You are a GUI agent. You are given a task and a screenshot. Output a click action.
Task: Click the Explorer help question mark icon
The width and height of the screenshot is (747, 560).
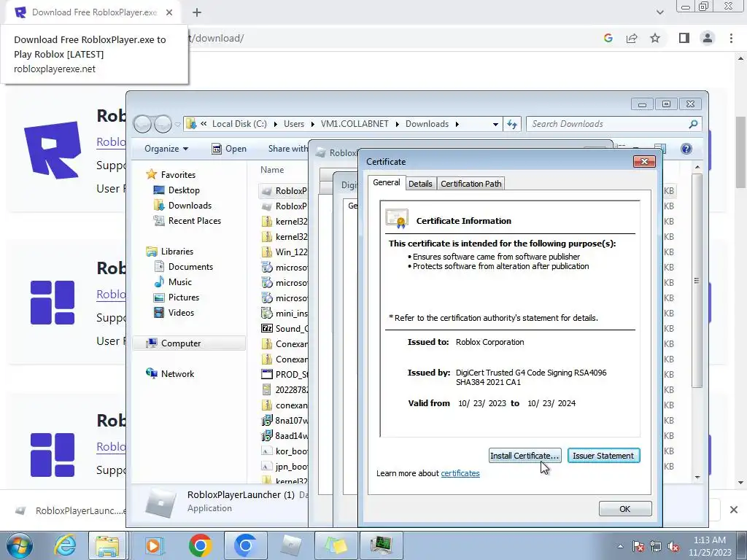click(x=686, y=149)
